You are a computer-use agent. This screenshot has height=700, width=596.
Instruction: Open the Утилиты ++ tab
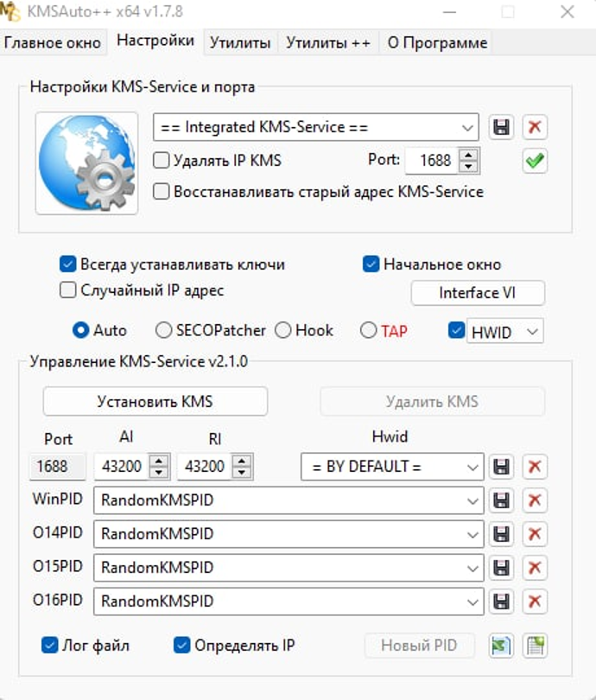328,43
